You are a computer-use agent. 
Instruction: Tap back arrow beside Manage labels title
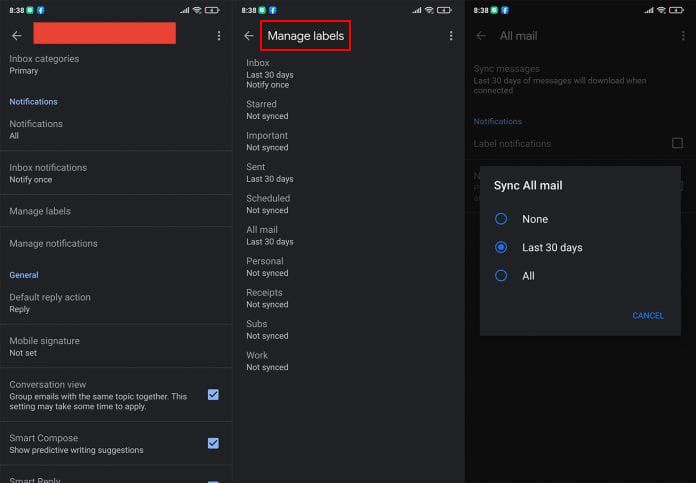pos(249,36)
